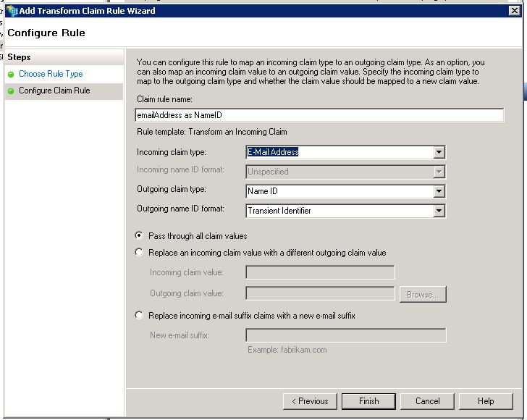Click green bullet beside Configure Claim Rule

[11, 91]
